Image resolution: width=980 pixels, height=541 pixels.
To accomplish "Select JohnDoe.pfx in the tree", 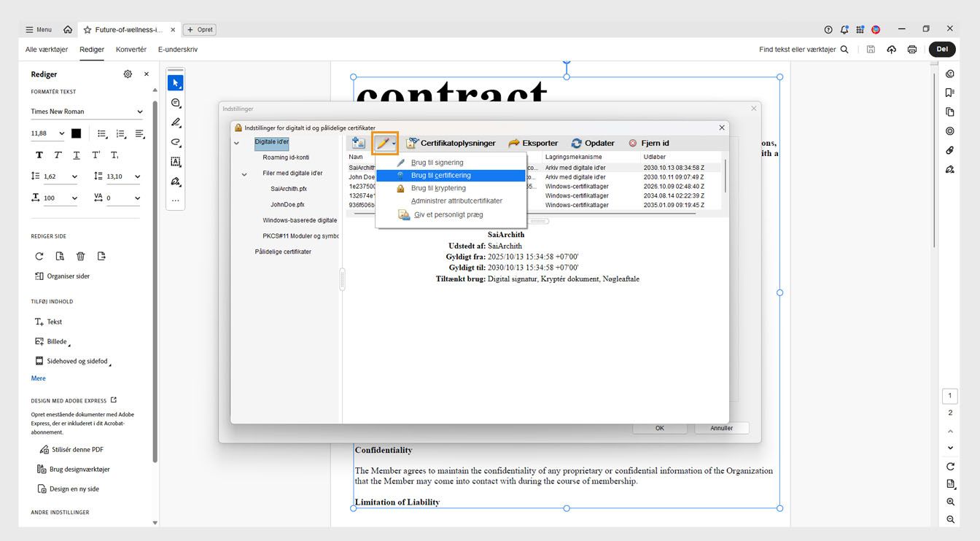I will click(x=287, y=205).
